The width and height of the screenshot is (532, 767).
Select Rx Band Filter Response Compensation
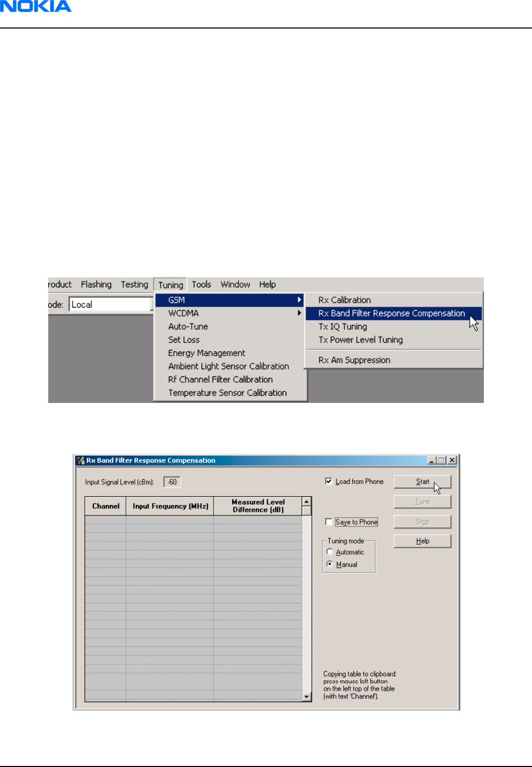pyautogui.click(x=394, y=313)
